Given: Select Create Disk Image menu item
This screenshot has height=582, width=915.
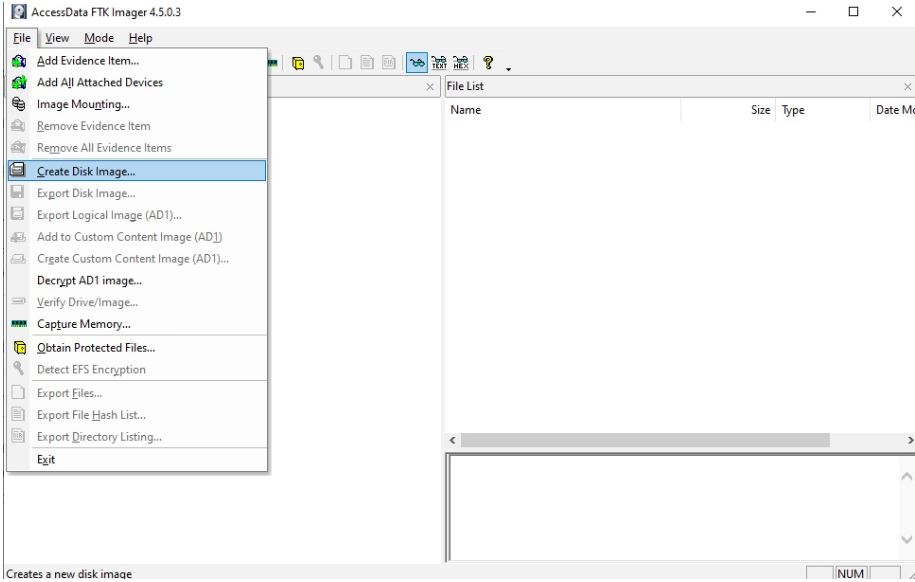Looking at the screenshot, I should coord(137,171).
